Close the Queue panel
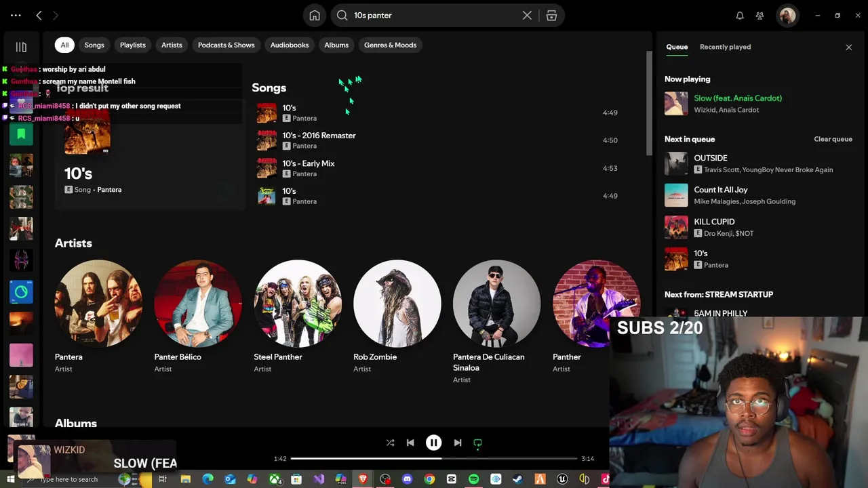 [x=848, y=47]
